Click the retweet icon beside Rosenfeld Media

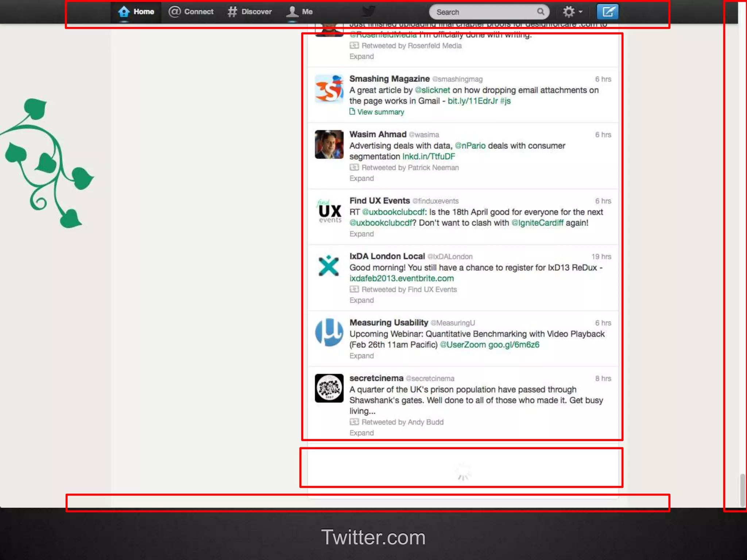point(354,46)
